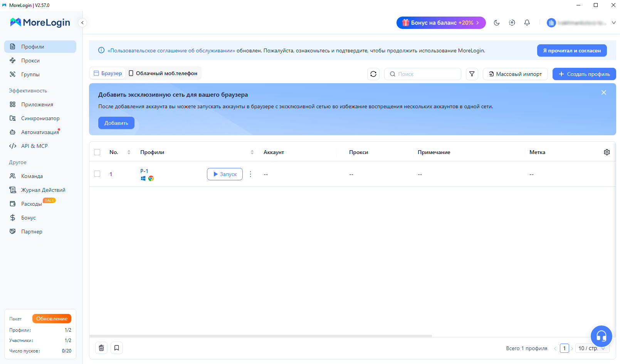Open Синхронизатор in the sidebar
Screen dimensions: 620x364
click(40, 118)
